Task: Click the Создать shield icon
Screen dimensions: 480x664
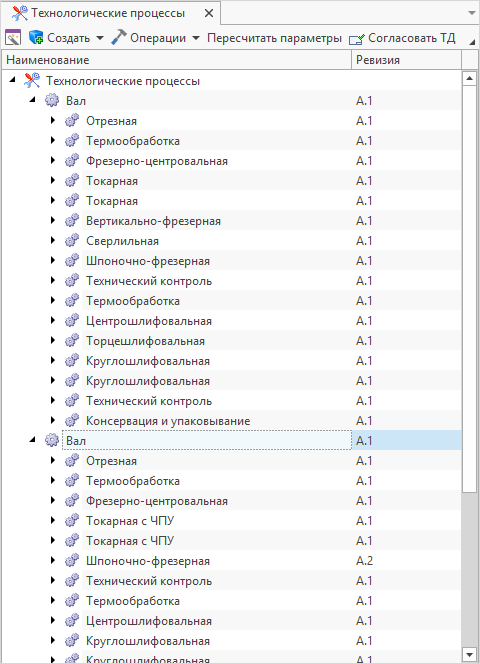Action: click(x=36, y=38)
